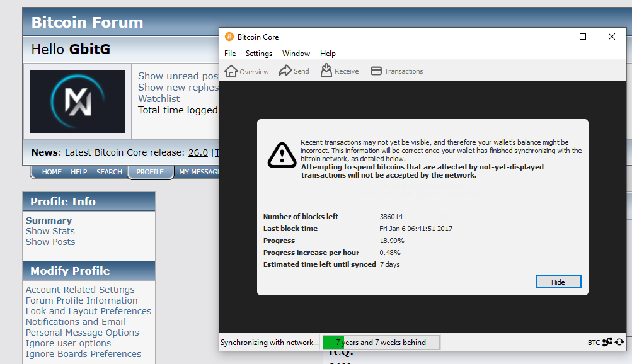
Task: Open Account Related Settings link
Action: coord(80,290)
